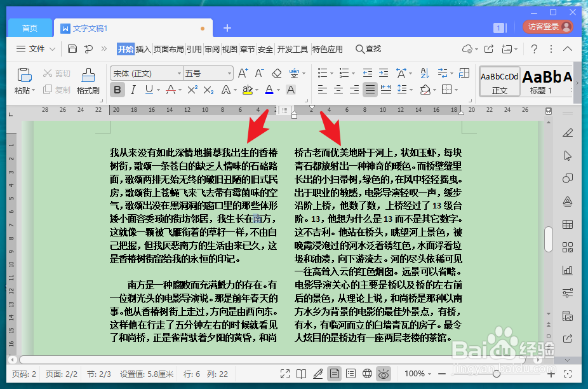Select the text highlight color icon
Viewport: 588px width, 389px height.
tap(248, 90)
